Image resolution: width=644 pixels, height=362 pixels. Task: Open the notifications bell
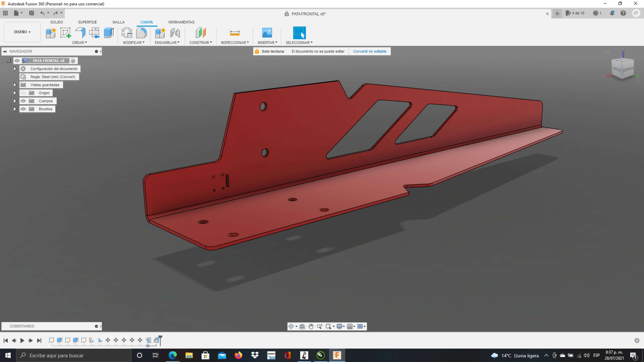click(x=612, y=13)
